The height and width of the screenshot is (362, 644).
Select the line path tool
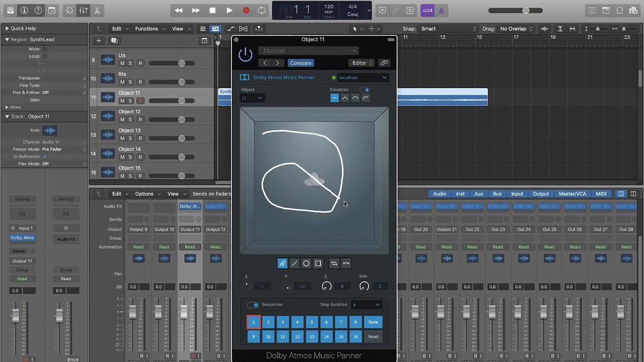point(294,263)
